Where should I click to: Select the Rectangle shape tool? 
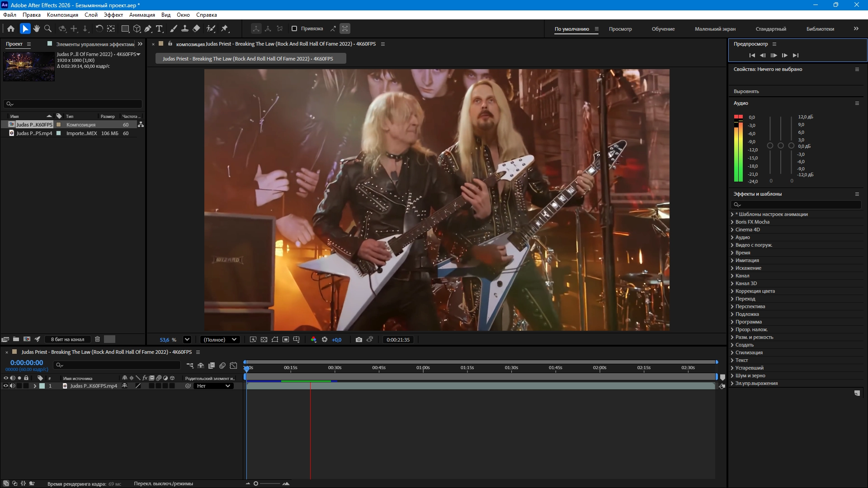pyautogui.click(x=125, y=28)
